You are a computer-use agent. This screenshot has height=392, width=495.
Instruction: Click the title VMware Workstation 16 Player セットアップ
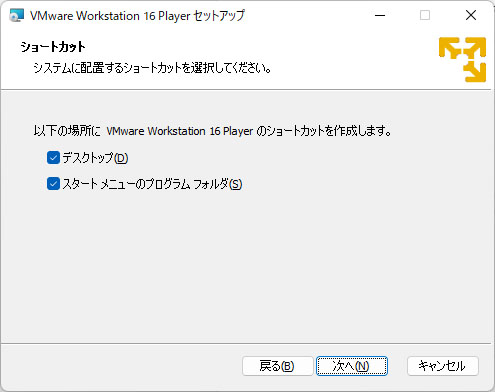(137, 16)
